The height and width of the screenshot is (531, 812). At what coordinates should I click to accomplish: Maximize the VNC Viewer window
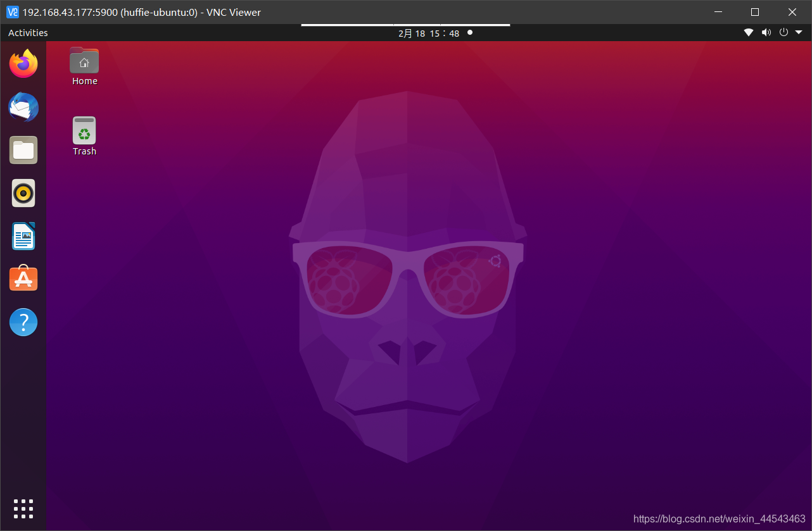coord(755,12)
